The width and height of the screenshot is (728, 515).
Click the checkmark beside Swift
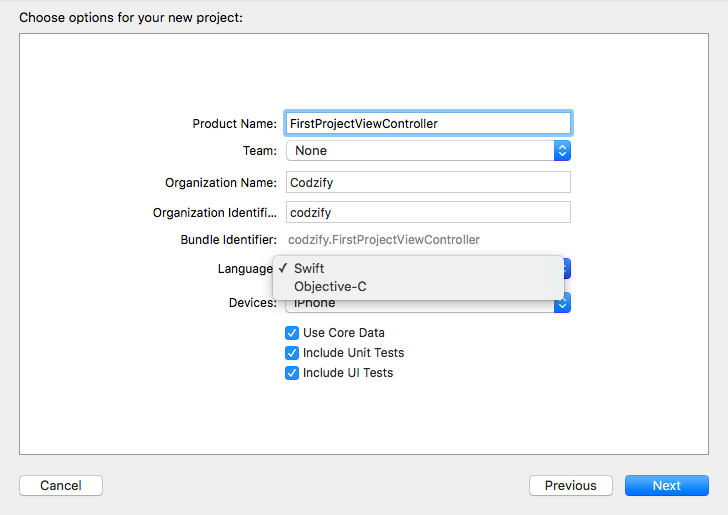click(x=283, y=268)
